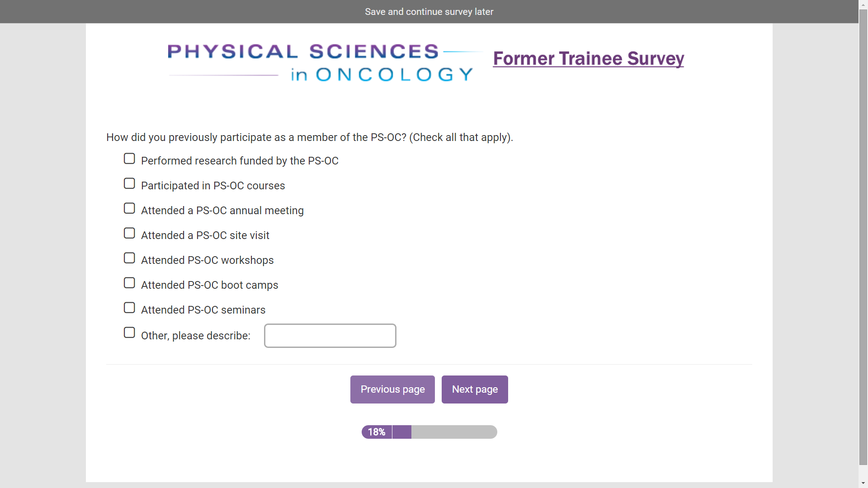Check 'Participated in PS-OC courses' box

(x=129, y=183)
